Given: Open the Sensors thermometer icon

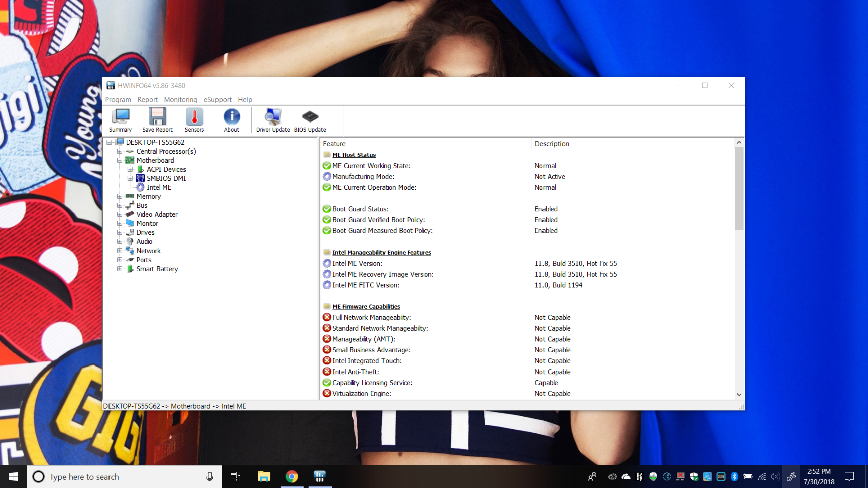Looking at the screenshot, I should point(194,120).
